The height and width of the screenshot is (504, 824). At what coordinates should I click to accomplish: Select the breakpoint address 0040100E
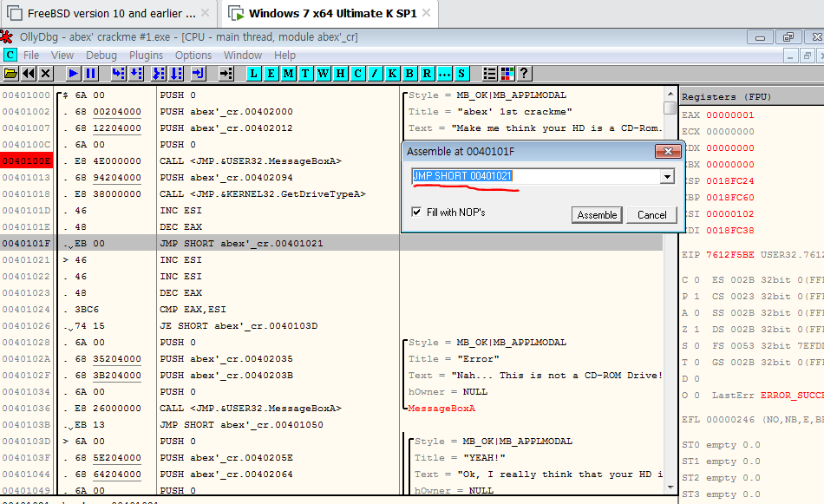click(26, 160)
